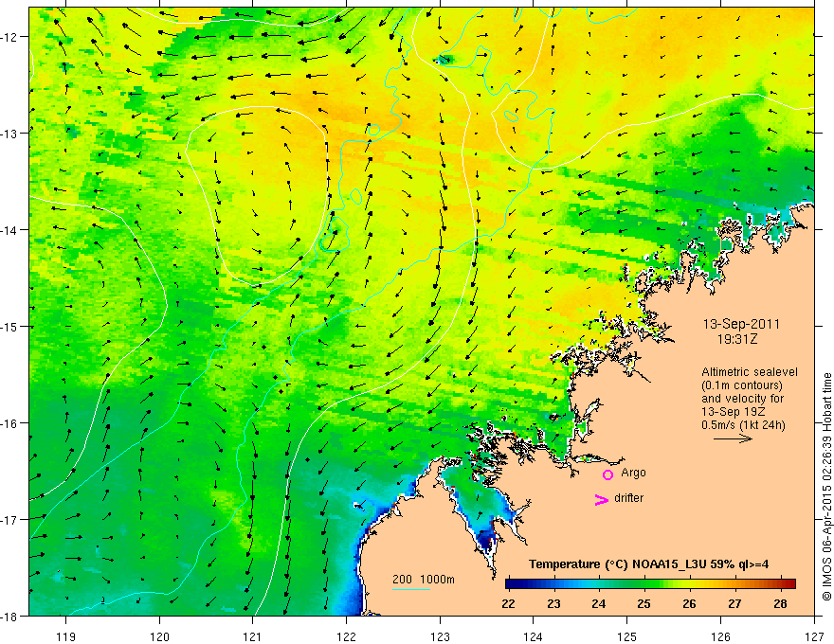
Task: Click the '(0.1m contours)' text
Action: click(x=742, y=385)
